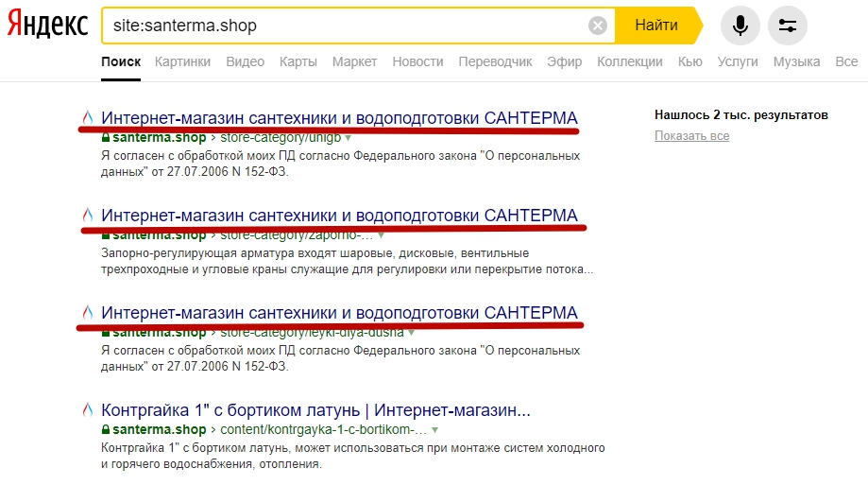Switch to the Кью tab
Image resolution: width=868 pixels, height=485 pixels.
coord(689,61)
